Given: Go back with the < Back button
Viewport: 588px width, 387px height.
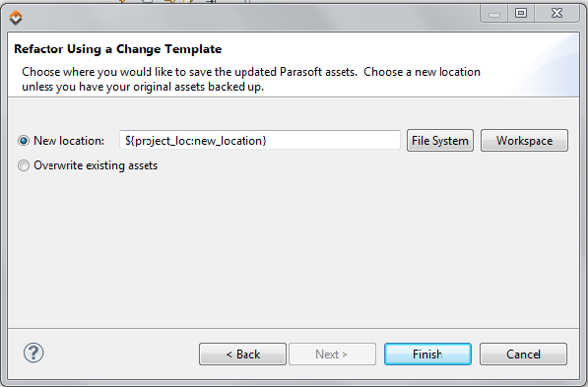Looking at the screenshot, I should (x=242, y=354).
